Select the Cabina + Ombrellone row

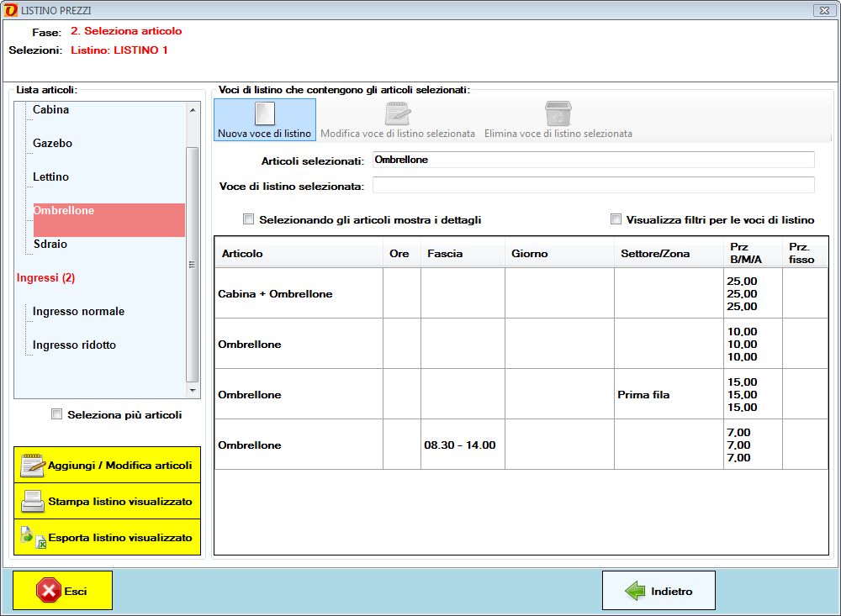pos(521,293)
